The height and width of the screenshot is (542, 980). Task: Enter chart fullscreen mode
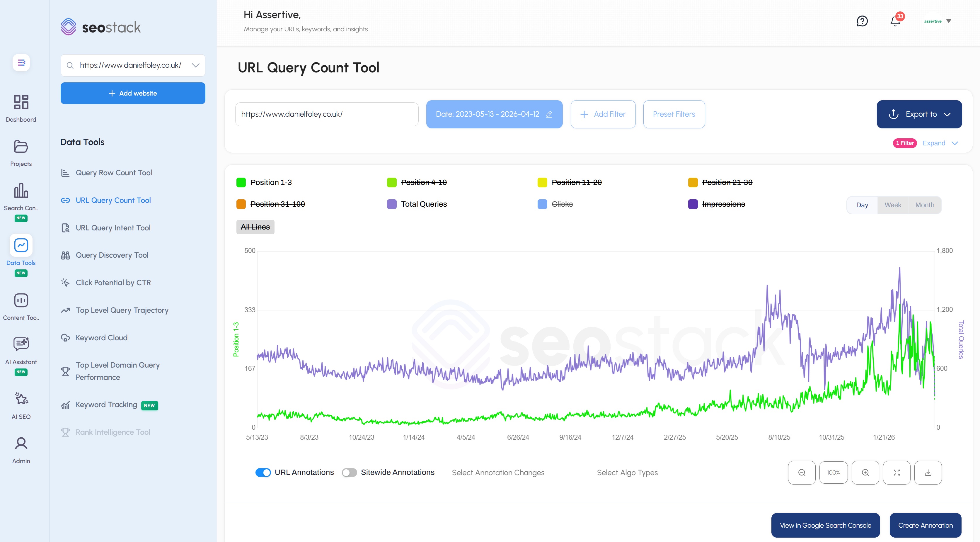click(897, 472)
